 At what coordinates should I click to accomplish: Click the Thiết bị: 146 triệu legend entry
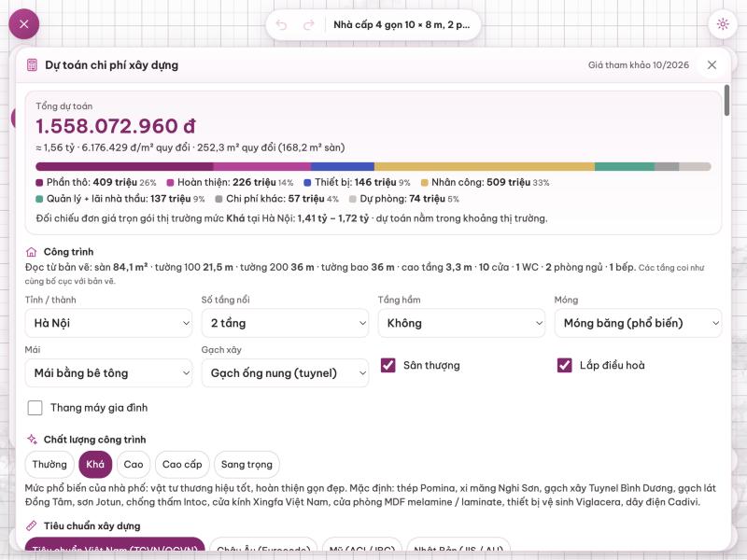(358, 182)
